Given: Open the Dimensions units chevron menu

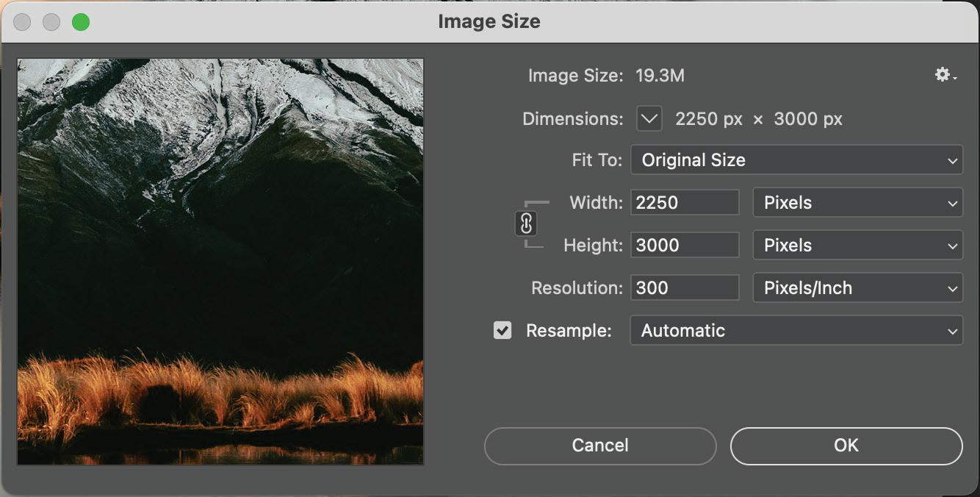Looking at the screenshot, I should click(x=649, y=118).
